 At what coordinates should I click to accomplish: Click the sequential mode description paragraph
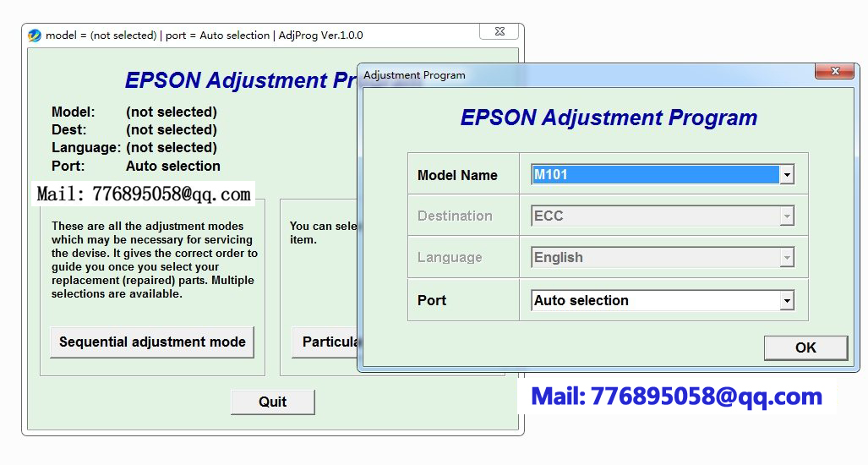[x=155, y=260]
